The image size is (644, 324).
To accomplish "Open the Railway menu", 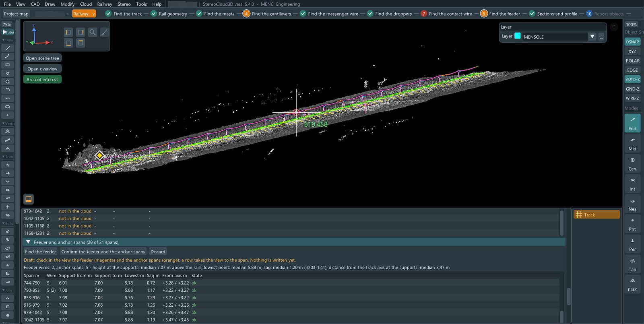I will (x=105, y=4).
